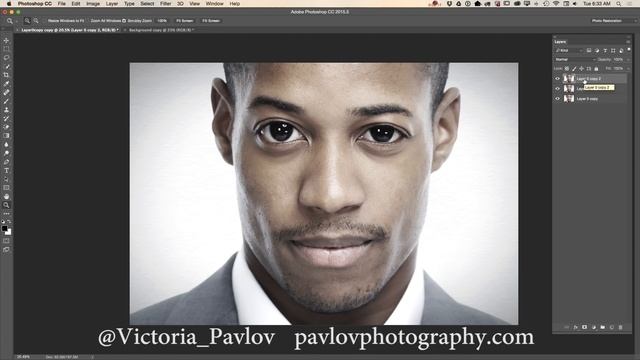
Task: Toggle lock transparent pixels in Layers
Action: (x=567, y=69)
